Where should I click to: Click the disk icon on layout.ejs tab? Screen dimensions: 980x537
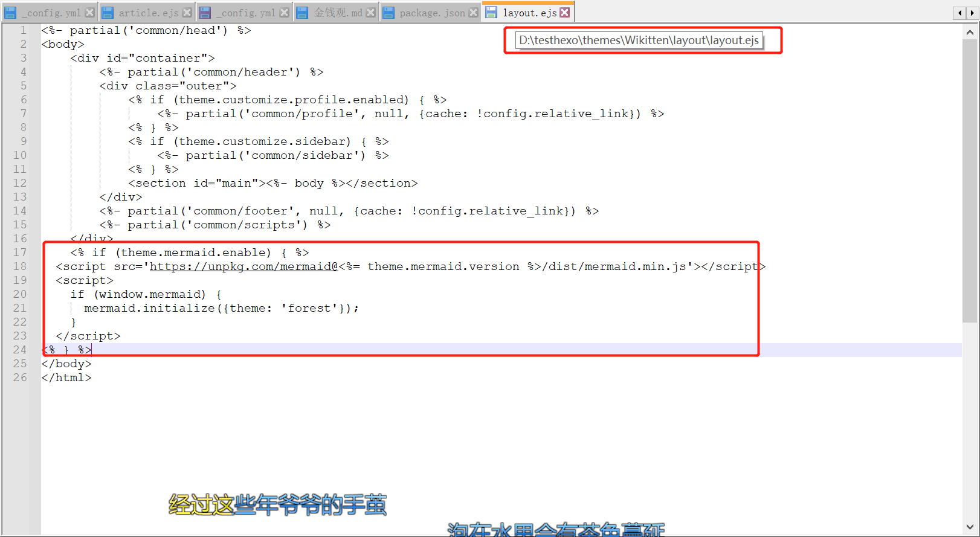click(x=492, y=12)
